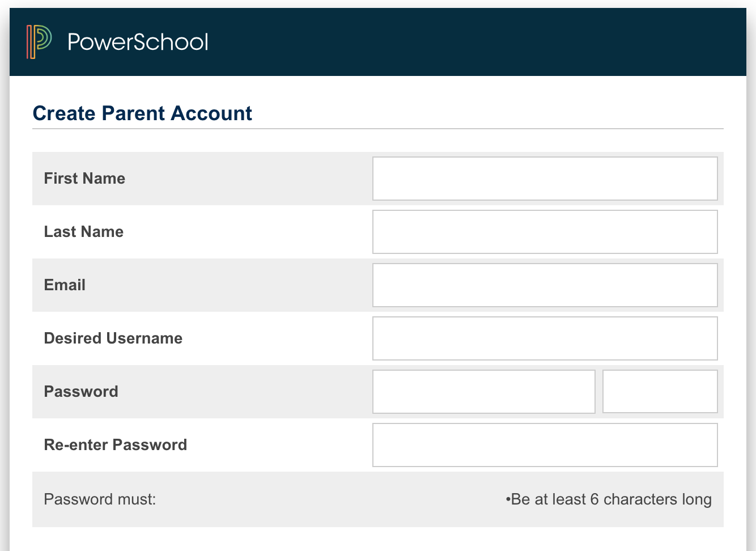This screenshot has width=756, height=551.
Task: Click the main Password entry box
Action: [x=483, y=392]
